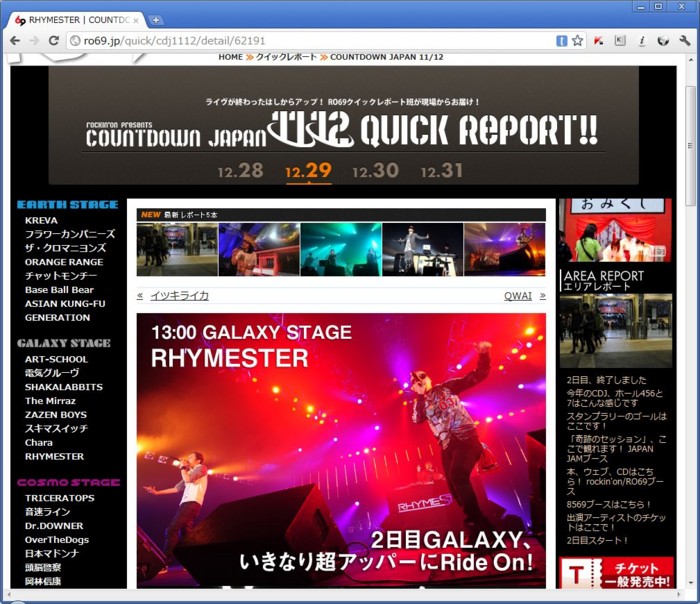This screenshot has width=700, height=604.
Task: Open first latest-report thumbnail of hall entrance
Action: [177, 249]
